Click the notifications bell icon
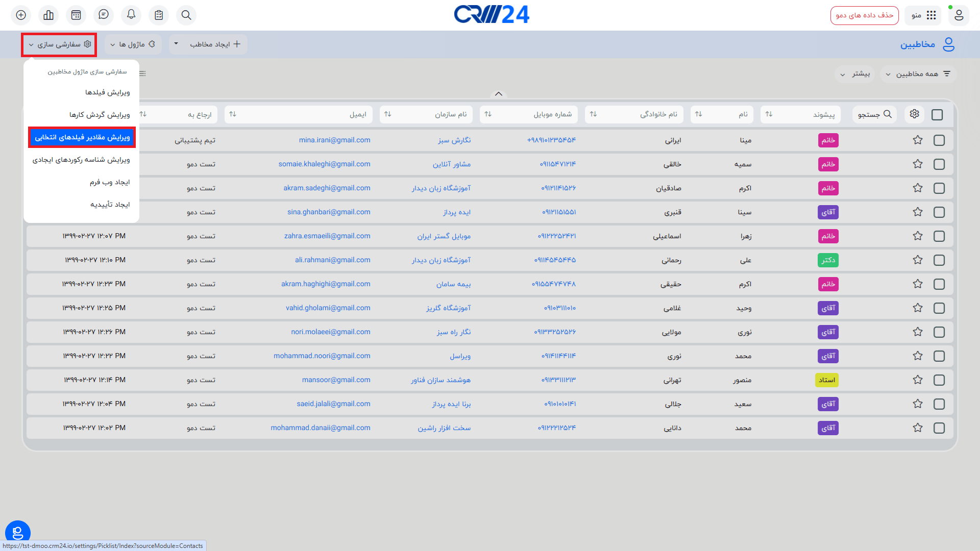Image resolution: width=980 pixels, height=551 pixels. click(x=131, y=15)
